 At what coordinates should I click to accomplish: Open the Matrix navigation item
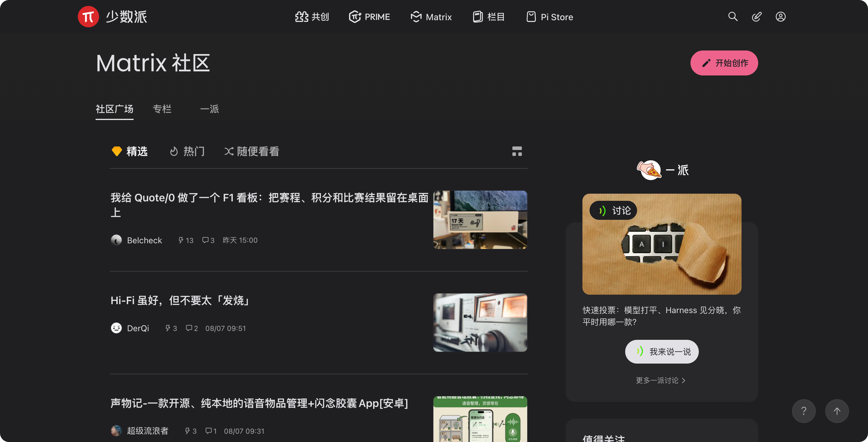click(x=431, y=17)
